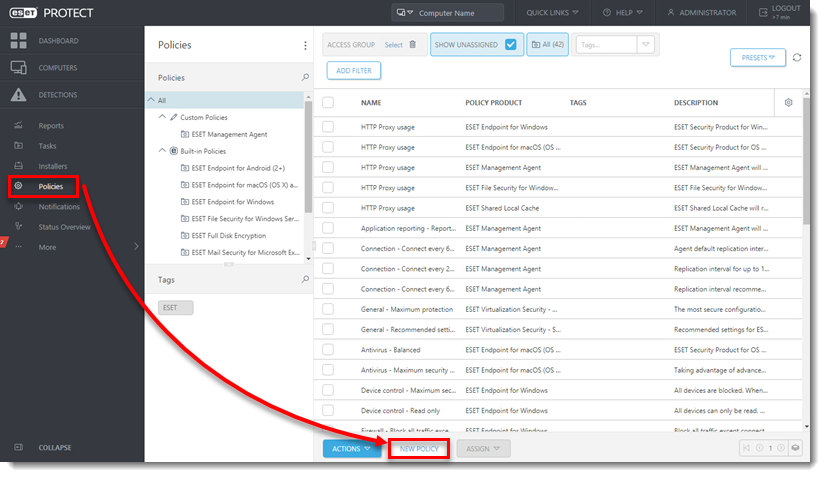
Task: Select ESET Full Disk Encryption tree item
Action: 229,236
